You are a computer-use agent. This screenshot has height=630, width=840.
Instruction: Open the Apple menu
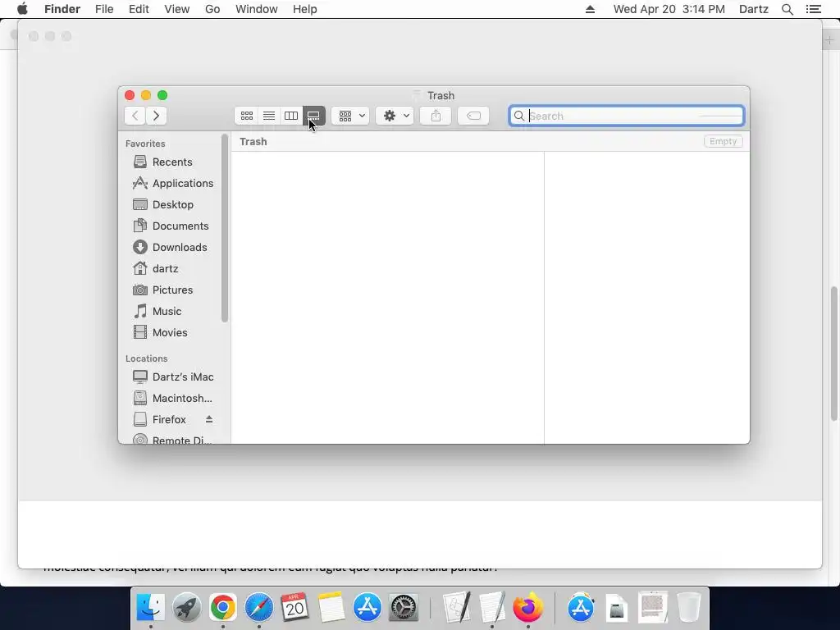point(22,9)
